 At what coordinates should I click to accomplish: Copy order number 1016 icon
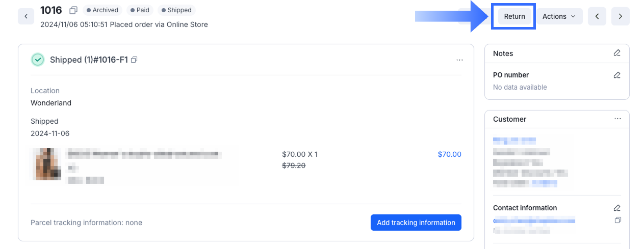tap(73, 10)
